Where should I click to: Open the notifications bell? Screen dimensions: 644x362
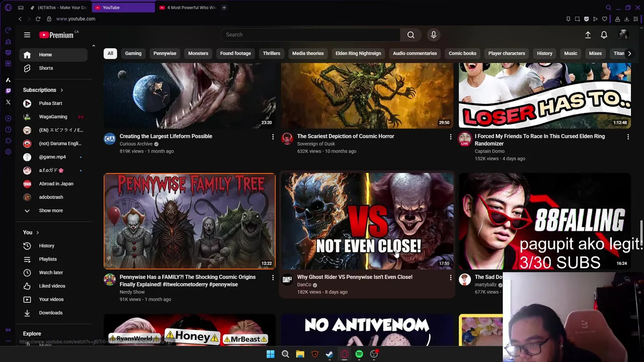(x=604, y=35)
